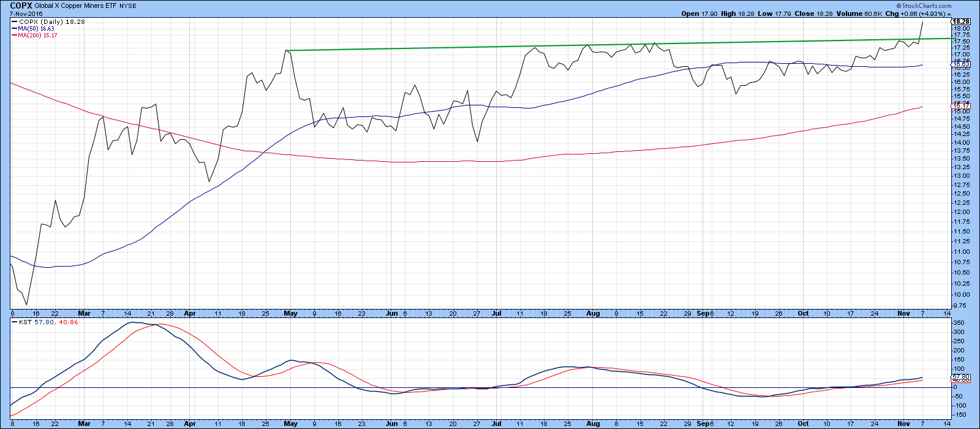The height and width of the screenshot is (429, 980).
Task: Select the MA(50) 16.63 legend entry
Action: tap(33, 28)
